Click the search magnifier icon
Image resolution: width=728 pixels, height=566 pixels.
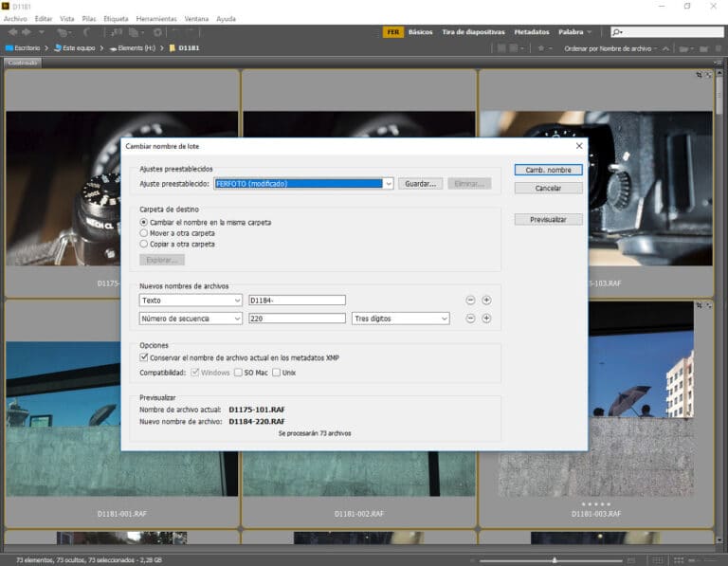[616, 32]
